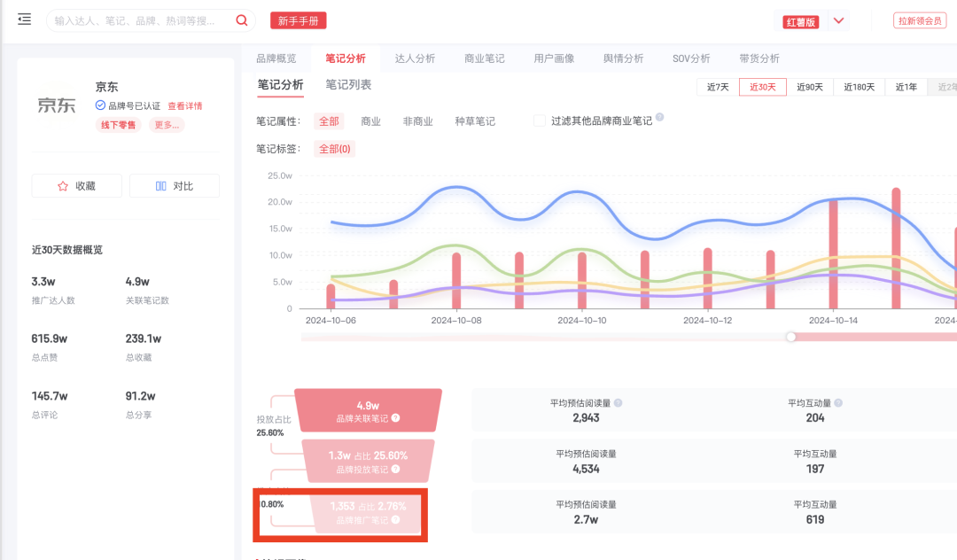Select 种草笔记 filter option
This screenshot has height=560, width=957.
point(476,120)
